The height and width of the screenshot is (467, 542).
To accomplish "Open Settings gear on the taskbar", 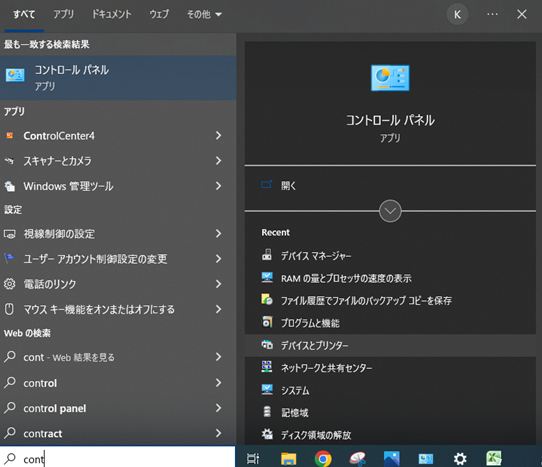I will click(460, 459).
